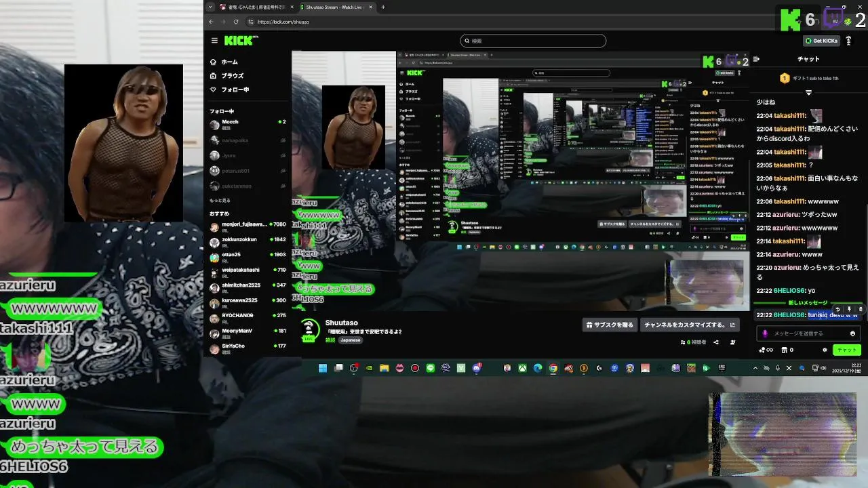Reload the browser page
The height and width of the screenshot is (488, 868).
(x=237, y=22)
